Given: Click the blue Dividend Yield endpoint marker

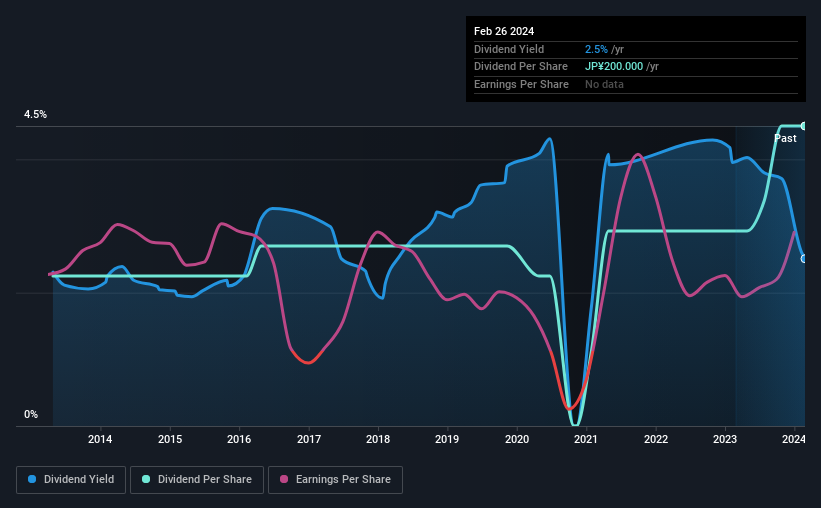Looking at the screenshot, I should click(x=803, y=259).
